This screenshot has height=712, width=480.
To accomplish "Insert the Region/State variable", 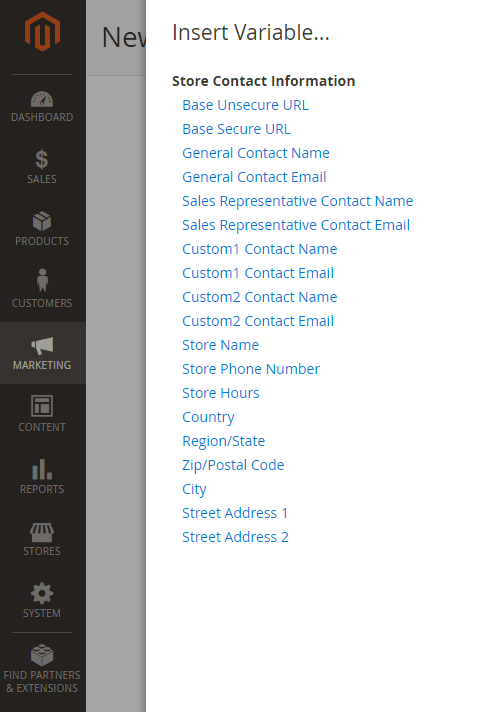I will (x=223, y=441).
